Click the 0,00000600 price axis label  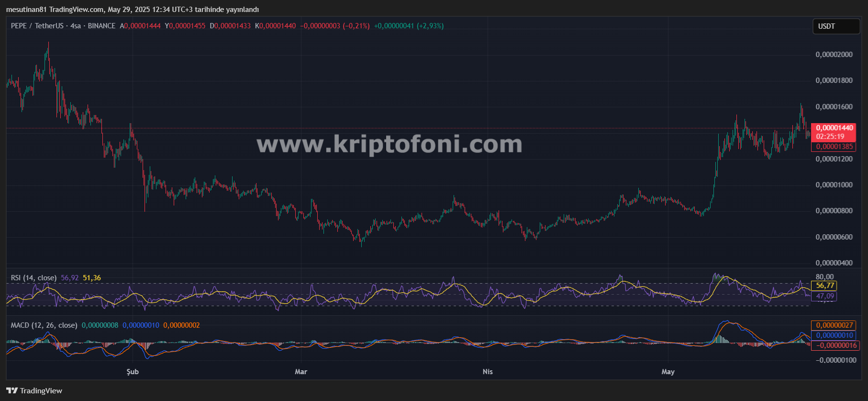point(834,237)
